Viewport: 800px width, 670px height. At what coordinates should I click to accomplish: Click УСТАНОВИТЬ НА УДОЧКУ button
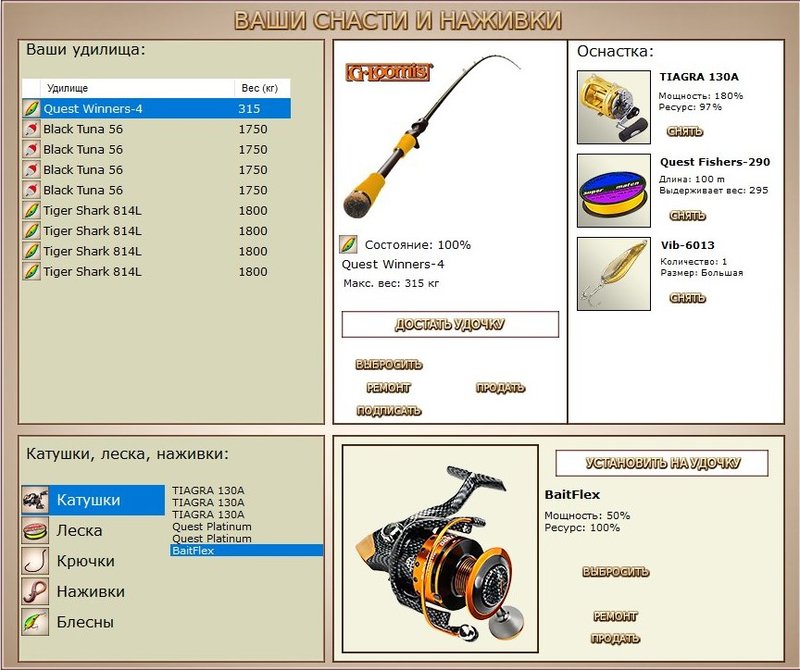[662, 463]
